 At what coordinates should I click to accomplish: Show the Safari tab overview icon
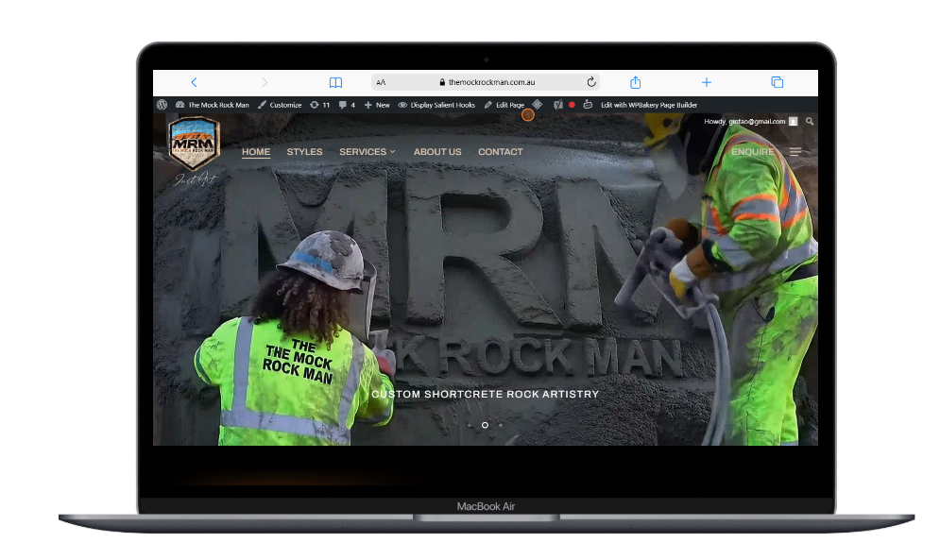(777, 82)
